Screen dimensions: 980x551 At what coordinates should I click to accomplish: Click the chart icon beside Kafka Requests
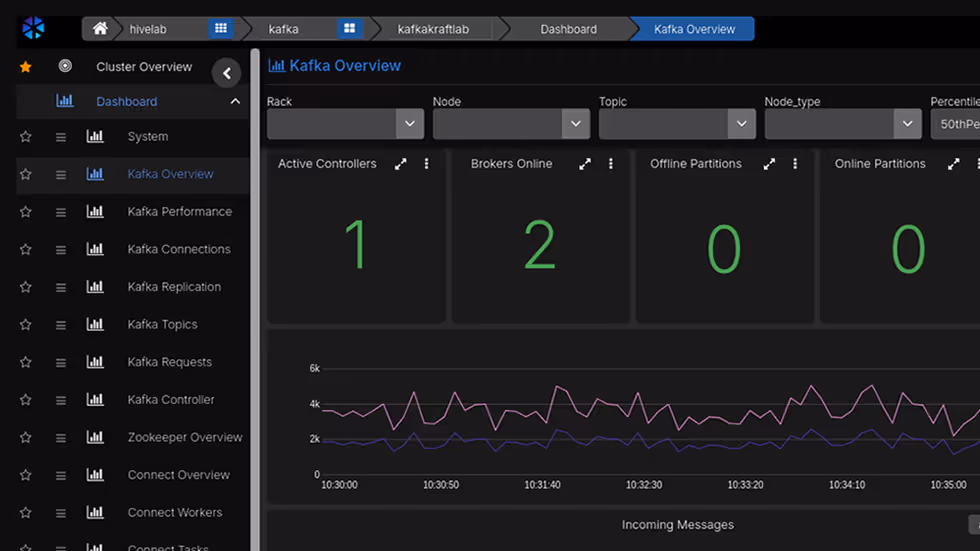click(x=95, y=362)
